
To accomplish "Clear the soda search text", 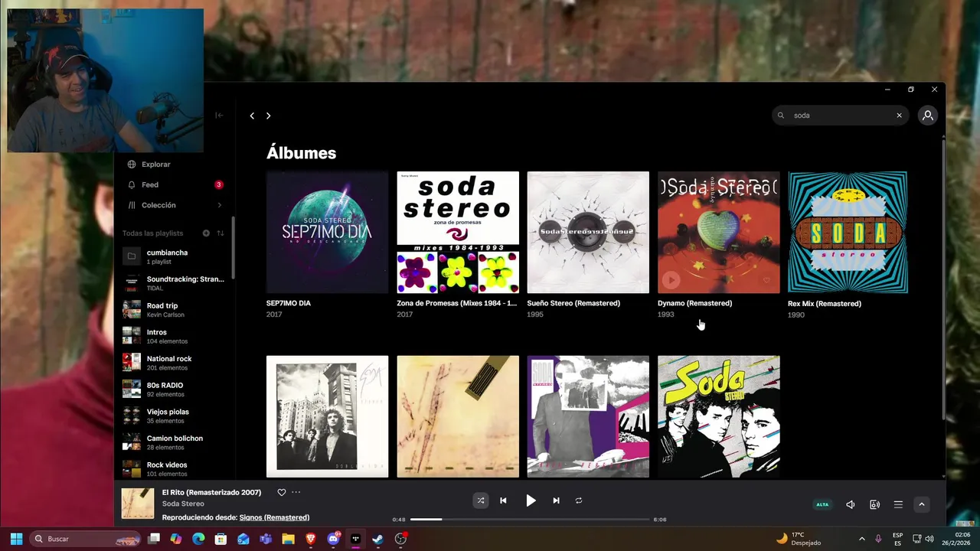I will coord(899,116).
